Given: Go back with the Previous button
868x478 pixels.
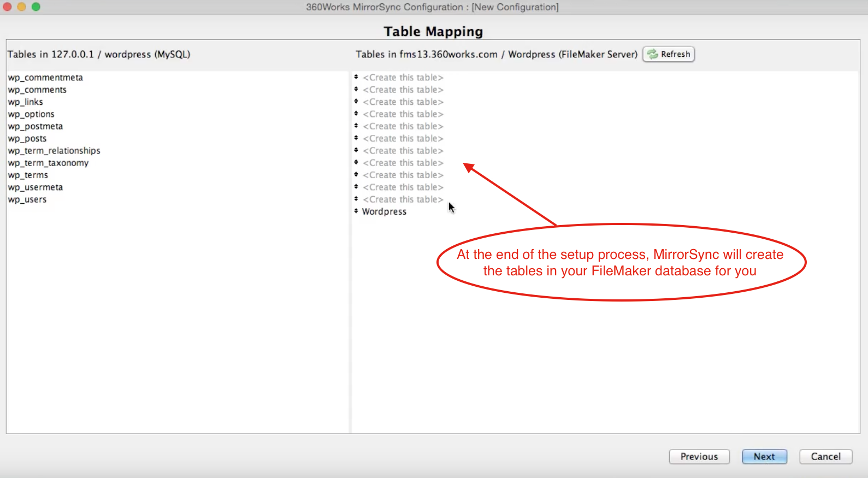Looking at the screenshot, I should [x=699, y=457].
